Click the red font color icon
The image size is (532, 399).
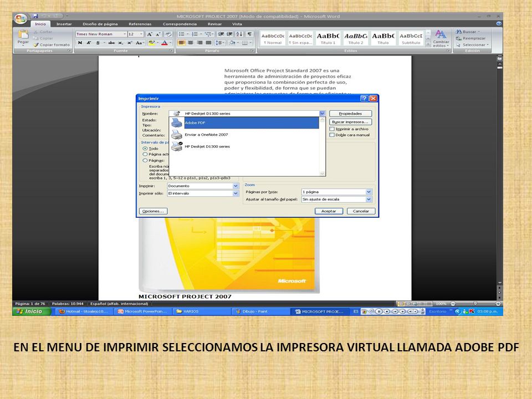tap(165, 43)
